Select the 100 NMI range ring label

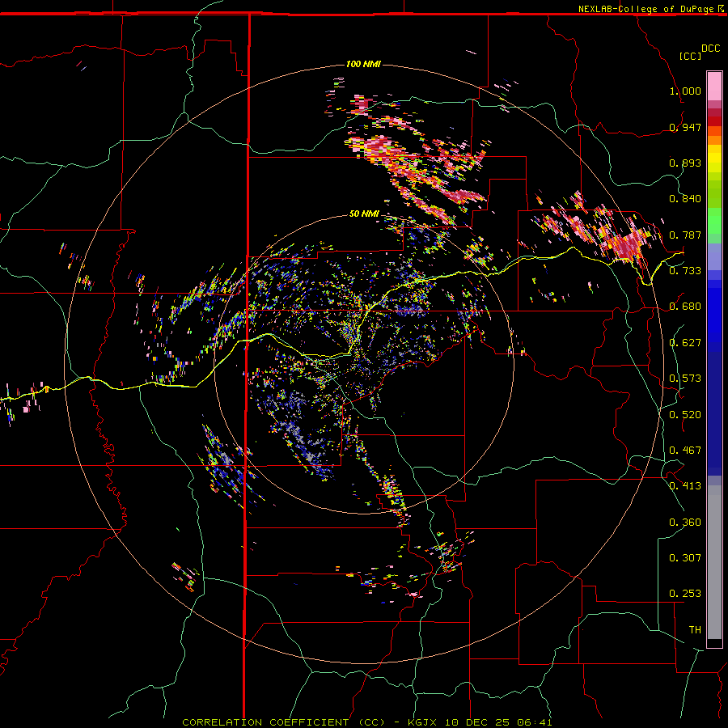(x=363, y=64)
